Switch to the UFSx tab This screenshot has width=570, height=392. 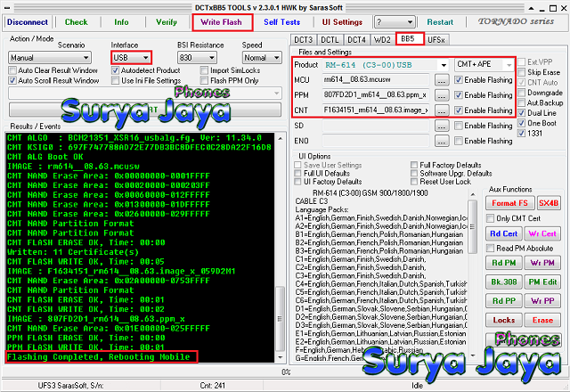(436, 39)
